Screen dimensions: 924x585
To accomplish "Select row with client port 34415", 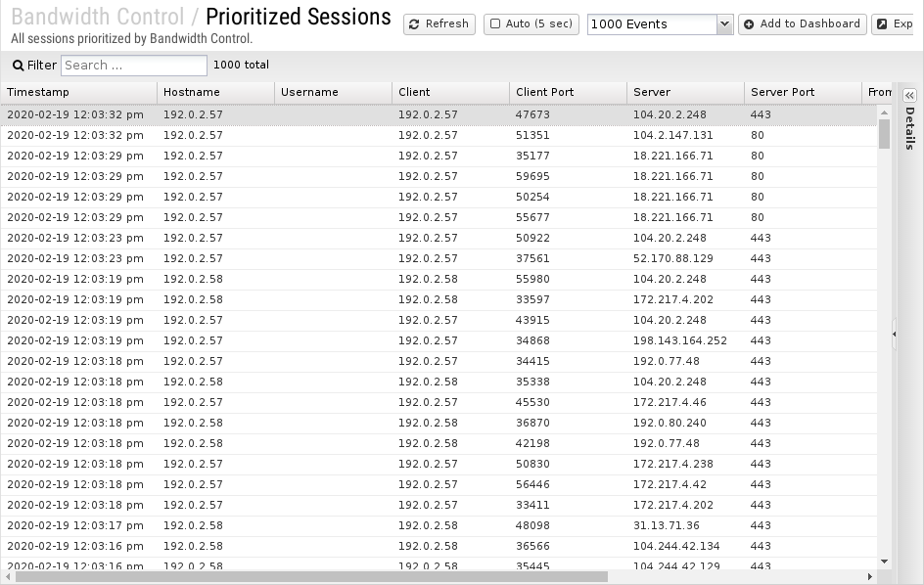I will 439,362.
